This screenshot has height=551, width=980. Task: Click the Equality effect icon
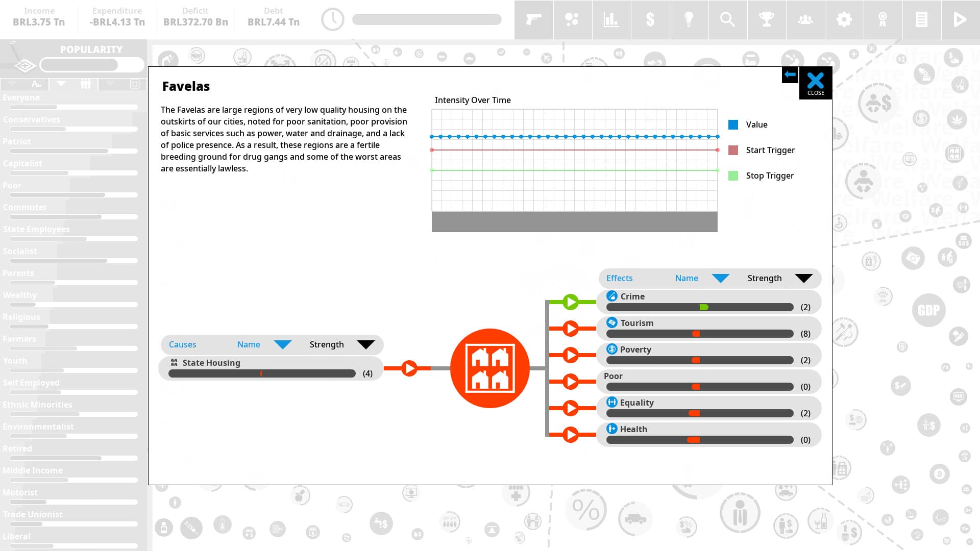tap(611, 403)
